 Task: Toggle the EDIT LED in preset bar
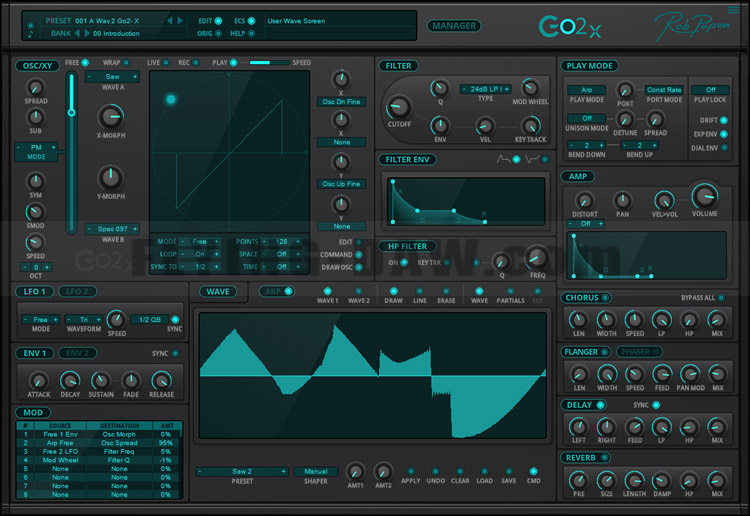(x=218, y=21)
